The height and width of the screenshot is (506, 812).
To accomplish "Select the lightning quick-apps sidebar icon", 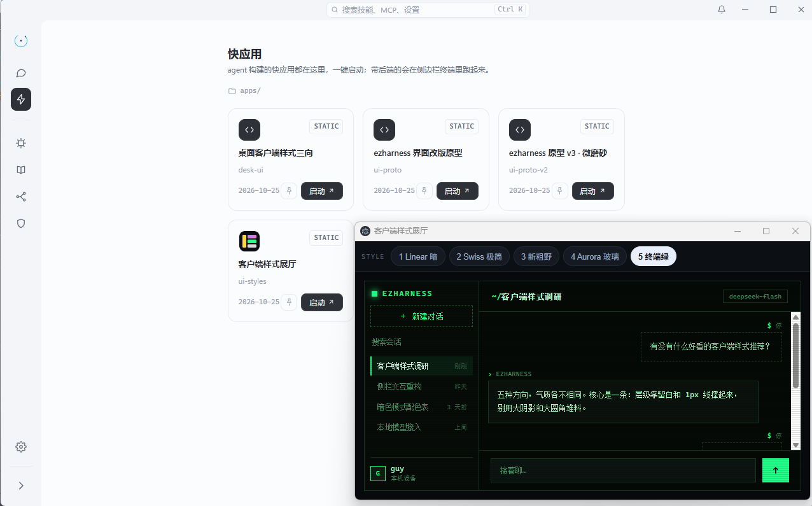I will (21, 99).
